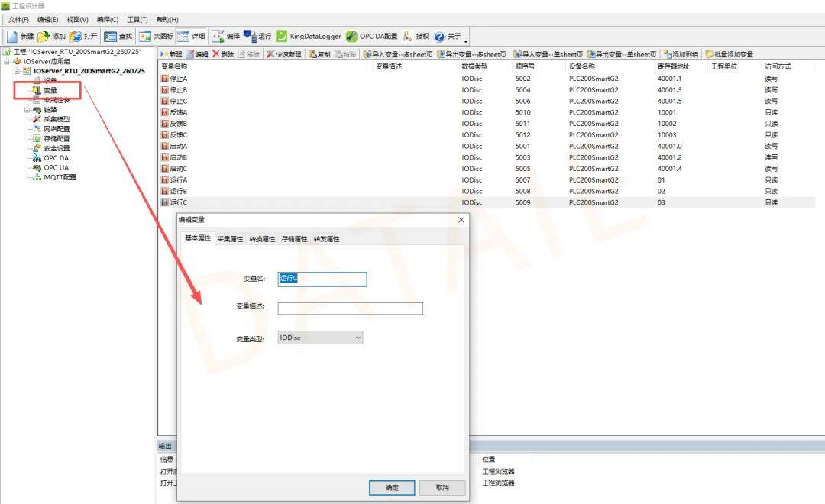Click the 添加 add project toolbar icon
The height and width of the screenshot is (504, 825).
[44, 37]
